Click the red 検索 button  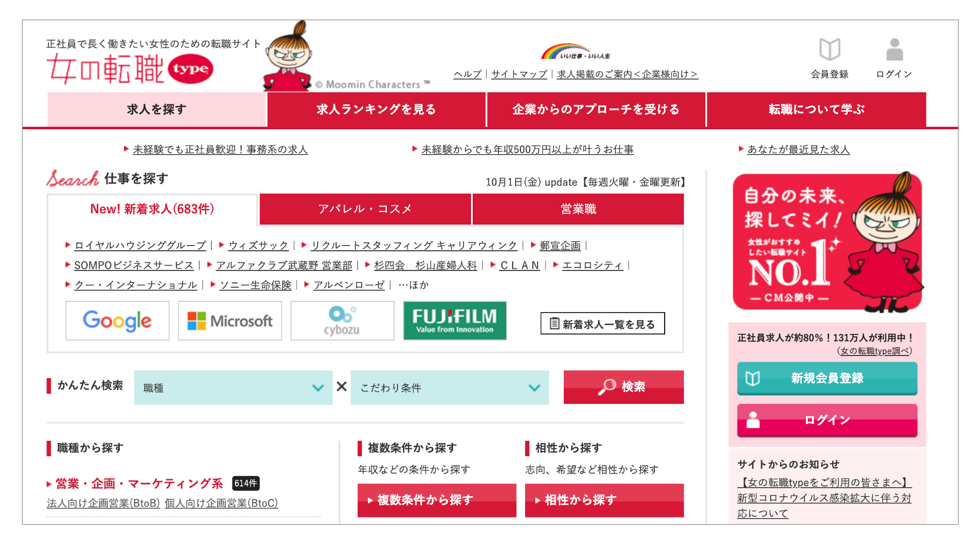[624, 387]
